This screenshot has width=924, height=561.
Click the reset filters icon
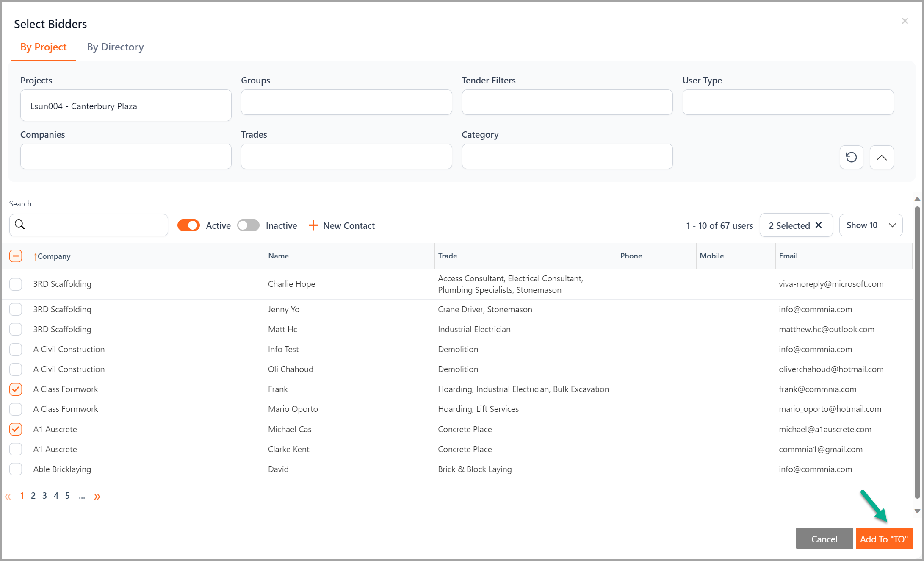click(x=851, y=157)
